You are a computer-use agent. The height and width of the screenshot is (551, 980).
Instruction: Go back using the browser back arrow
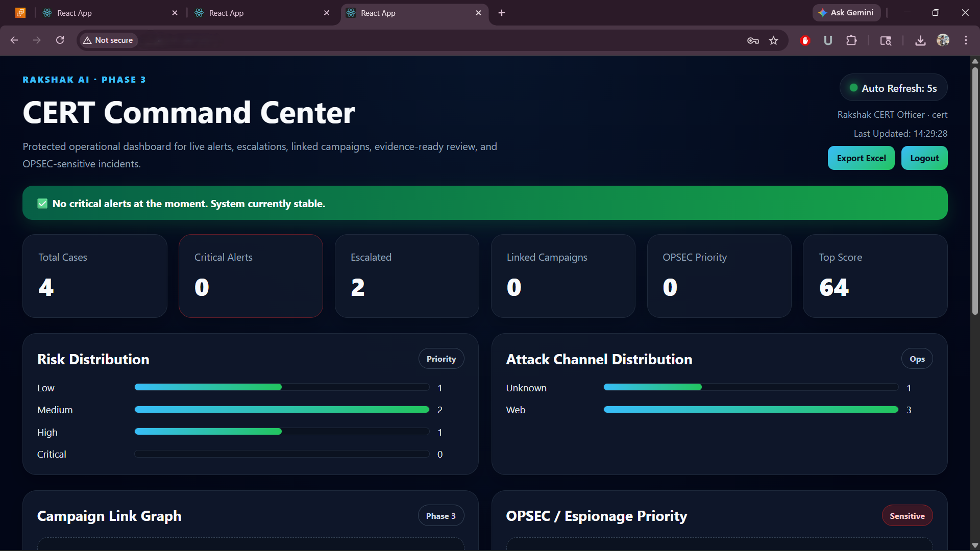(x=14, y=40)
